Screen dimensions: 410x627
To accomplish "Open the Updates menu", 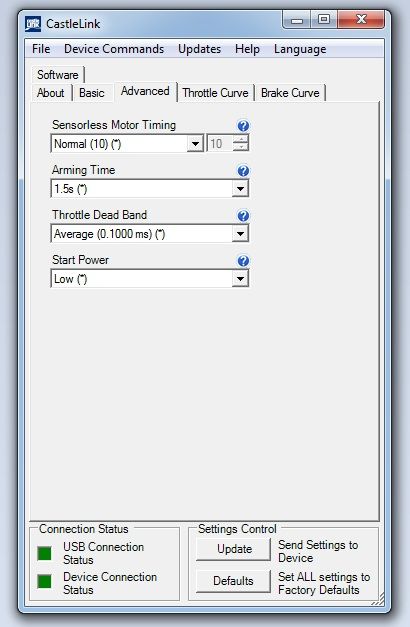I will 200,49.
